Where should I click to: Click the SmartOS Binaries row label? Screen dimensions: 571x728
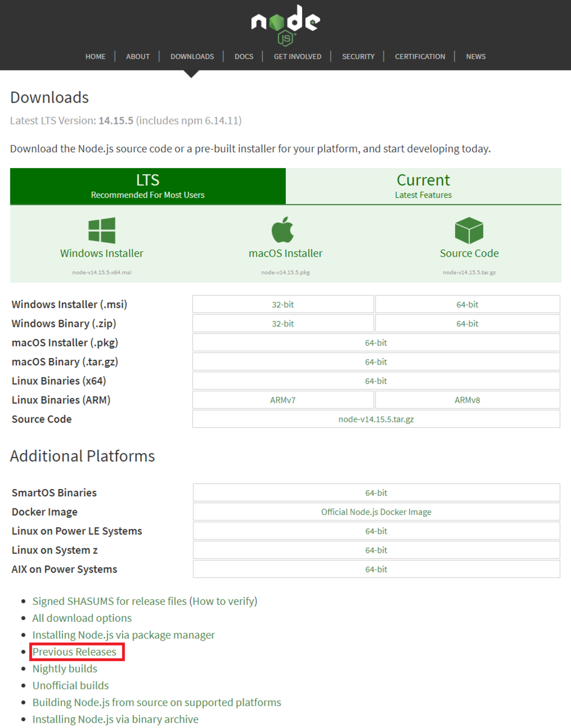click(54, 493)
